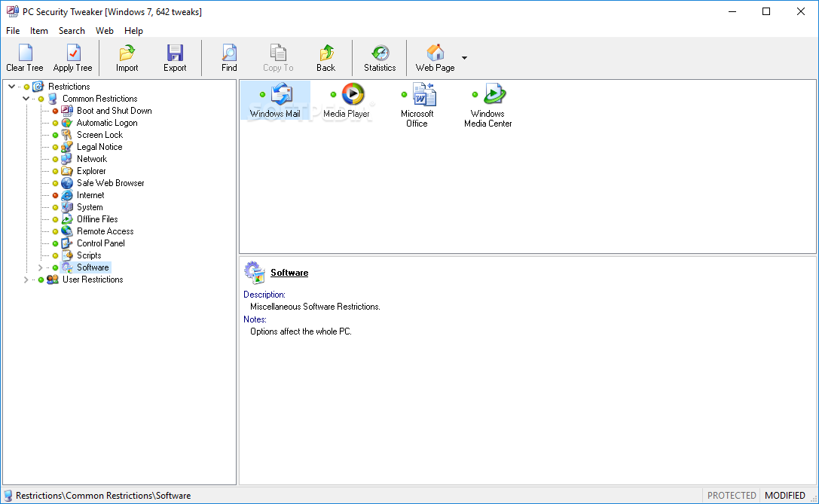Click the Legal Notice tree icon

click(67, 147)
